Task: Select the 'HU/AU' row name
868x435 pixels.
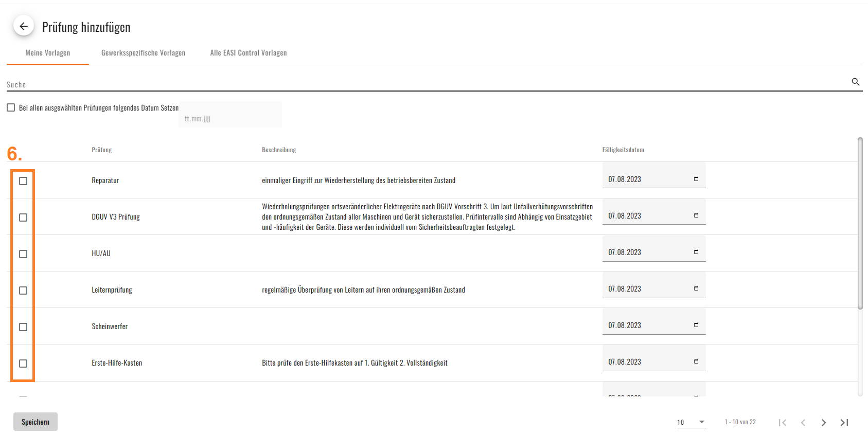Action: [101, 253]
